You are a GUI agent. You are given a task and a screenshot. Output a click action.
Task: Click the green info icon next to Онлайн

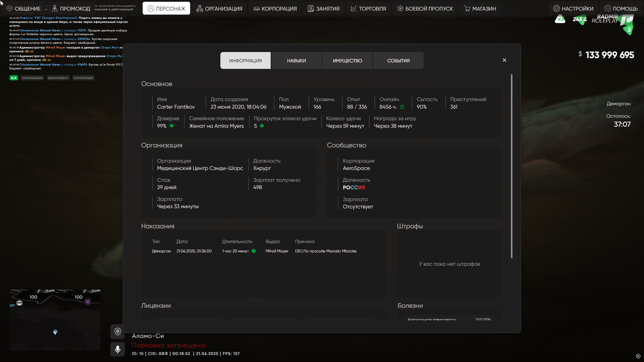[402, 107]
